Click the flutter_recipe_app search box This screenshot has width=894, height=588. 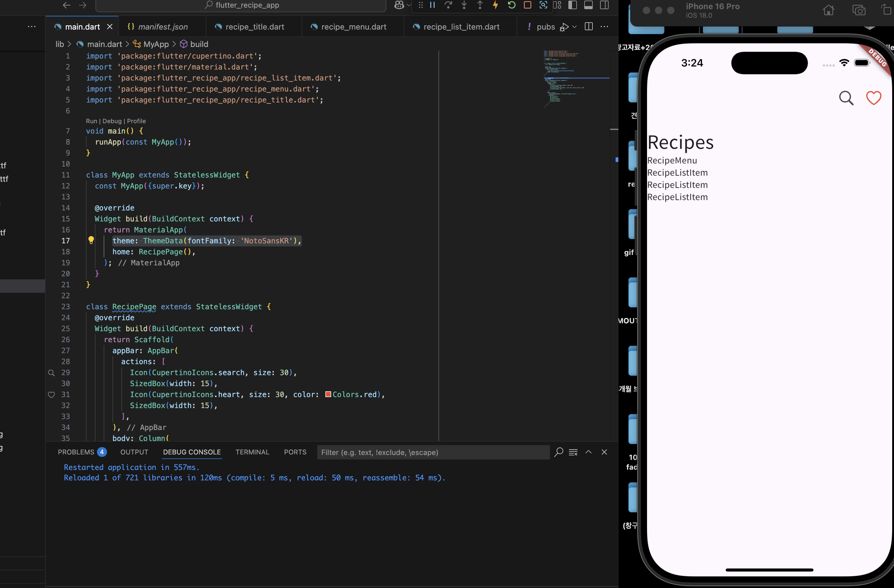click(241, 5)
